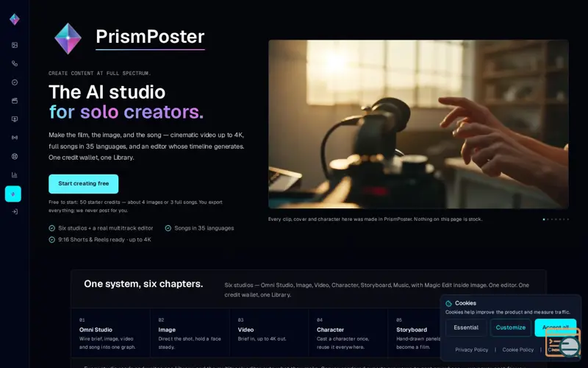The width and height of the screenshot is (588, 368).
Task: Click the 'The AI studio' headline
Action: pos(107,92)
